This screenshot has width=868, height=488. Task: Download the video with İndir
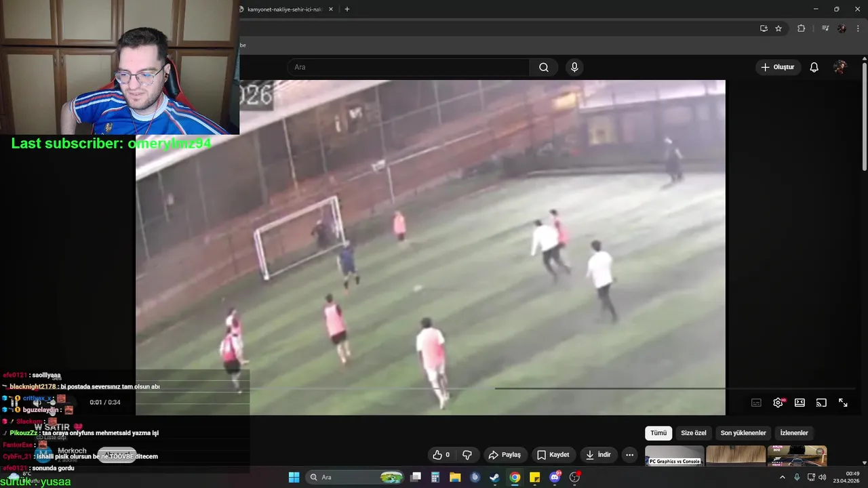pos(598,455)
